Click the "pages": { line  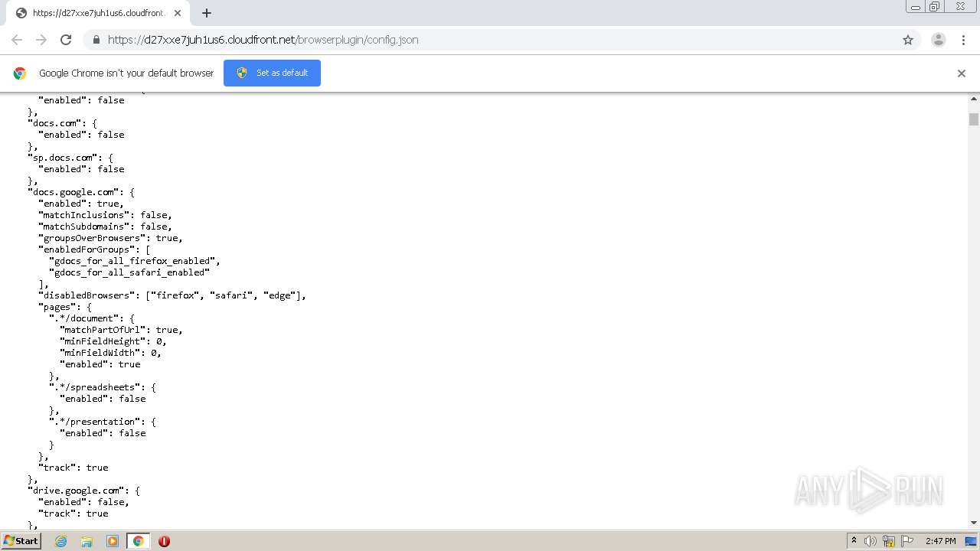coord(65,307)
